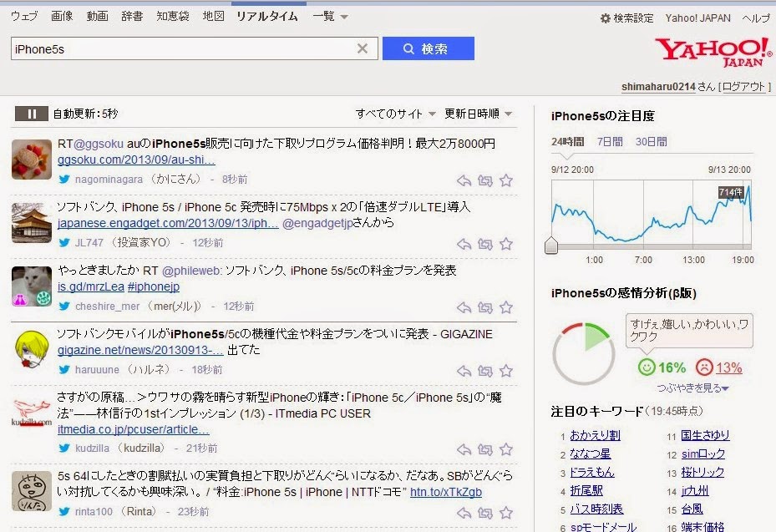This screenshot has width=776, height=532.
Task: Star cheshire_mer's tweet
Action: [x=506, y=308]
